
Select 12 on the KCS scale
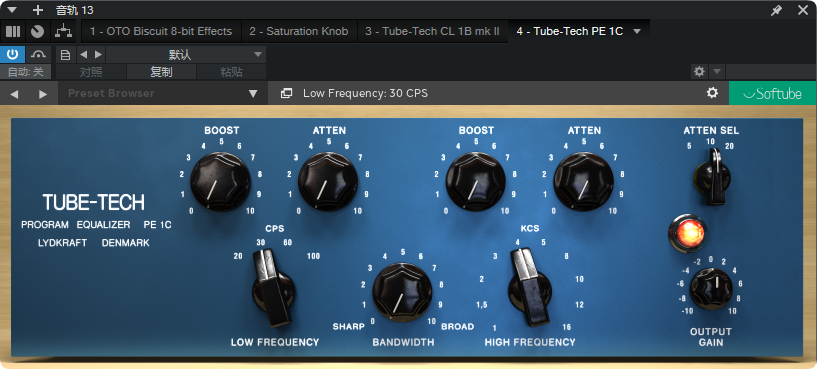(579, 304)
